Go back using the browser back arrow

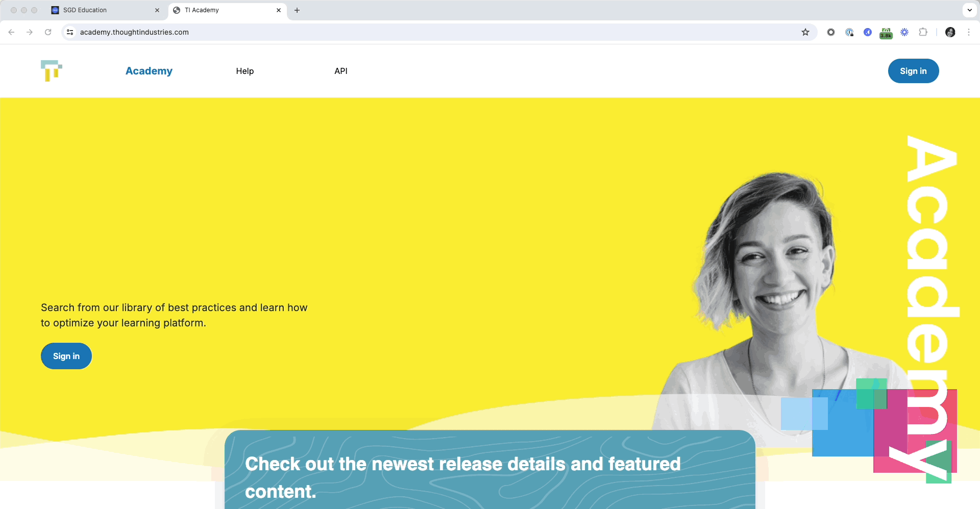[x=11, y=32]
